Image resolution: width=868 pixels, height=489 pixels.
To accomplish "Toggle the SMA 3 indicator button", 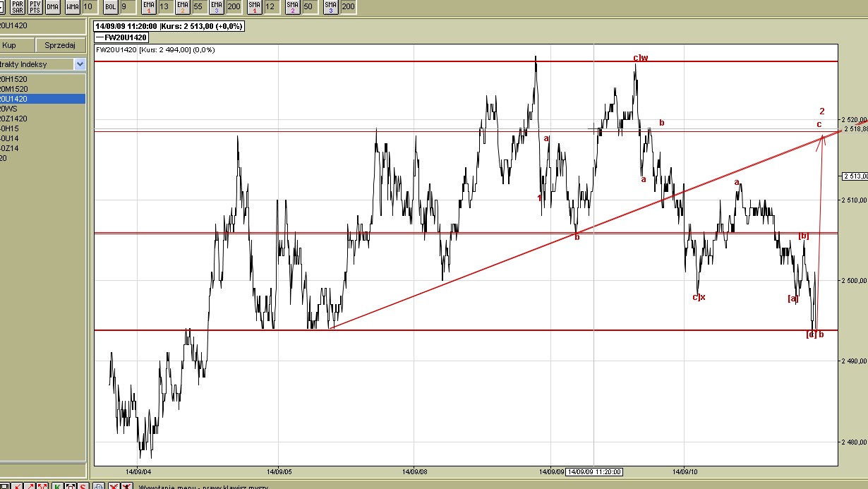I will 332,6.
